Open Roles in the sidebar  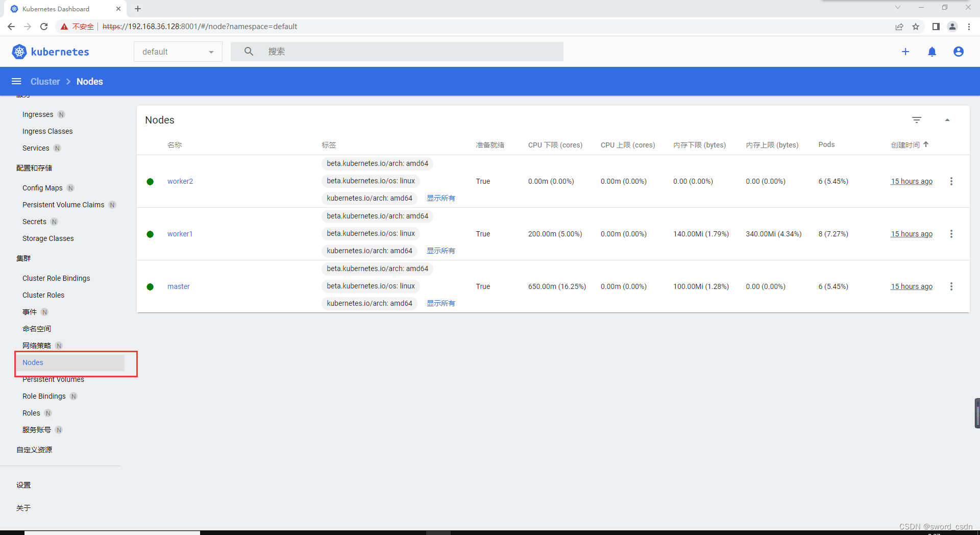click(x=31, y=413)
